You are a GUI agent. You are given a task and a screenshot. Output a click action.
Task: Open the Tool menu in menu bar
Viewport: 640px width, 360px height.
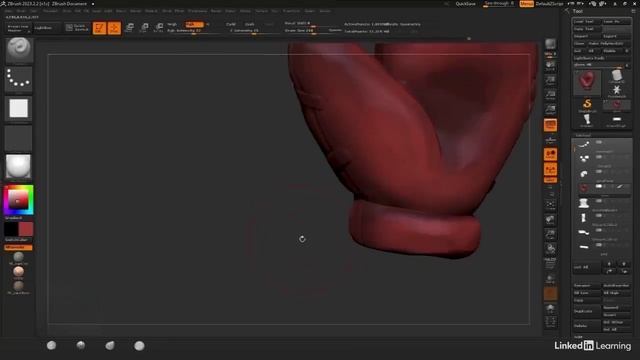tap(275, 11)
